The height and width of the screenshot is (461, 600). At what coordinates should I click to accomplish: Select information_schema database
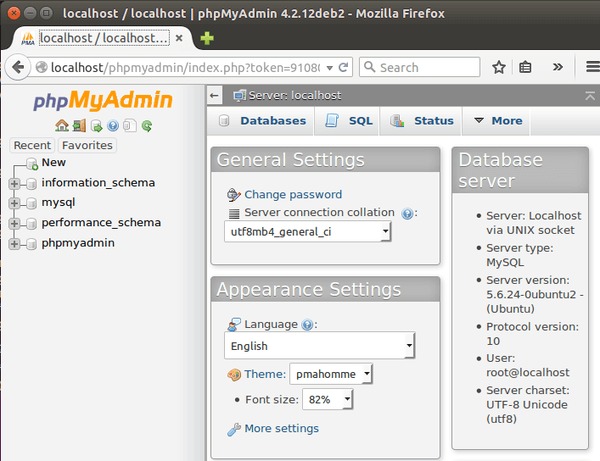(98, 183)
